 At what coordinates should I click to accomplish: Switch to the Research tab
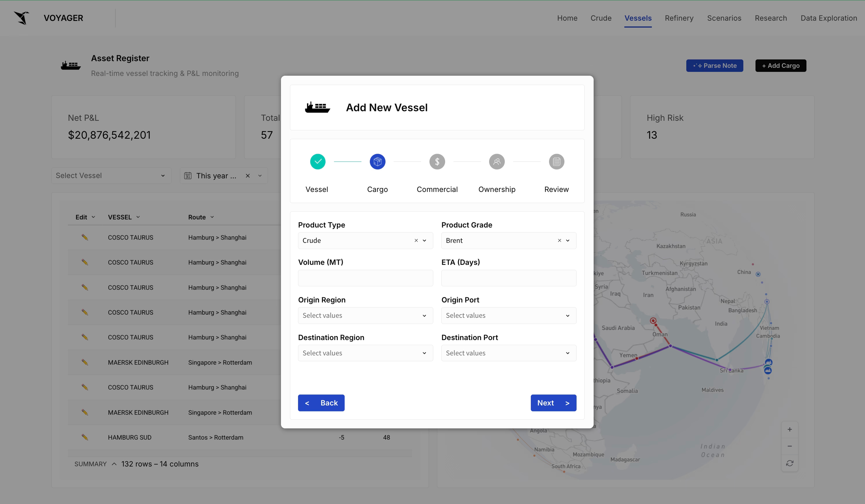pyautogui.click(x=771, y=18)
